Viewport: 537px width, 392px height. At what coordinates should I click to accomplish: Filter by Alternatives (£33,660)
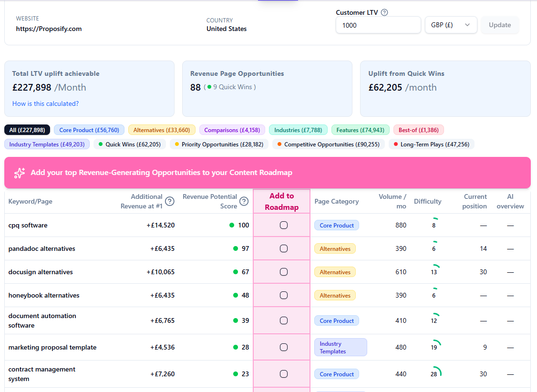click(x=162, y=130)
